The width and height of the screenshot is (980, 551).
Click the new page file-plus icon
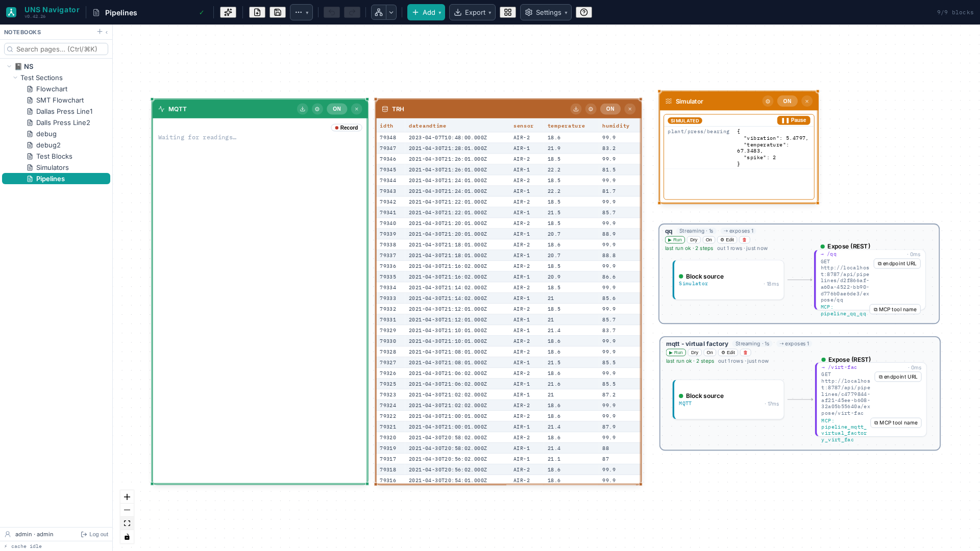click(257, 12)
